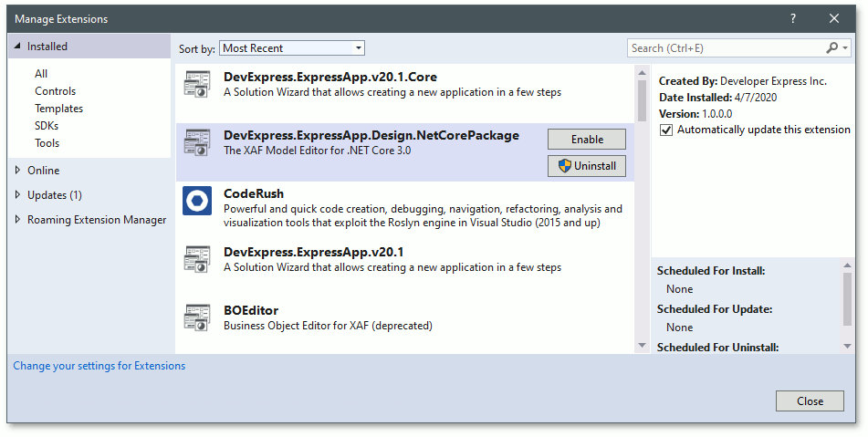
Task: Expand the Online category
Action: pos(17,170)
